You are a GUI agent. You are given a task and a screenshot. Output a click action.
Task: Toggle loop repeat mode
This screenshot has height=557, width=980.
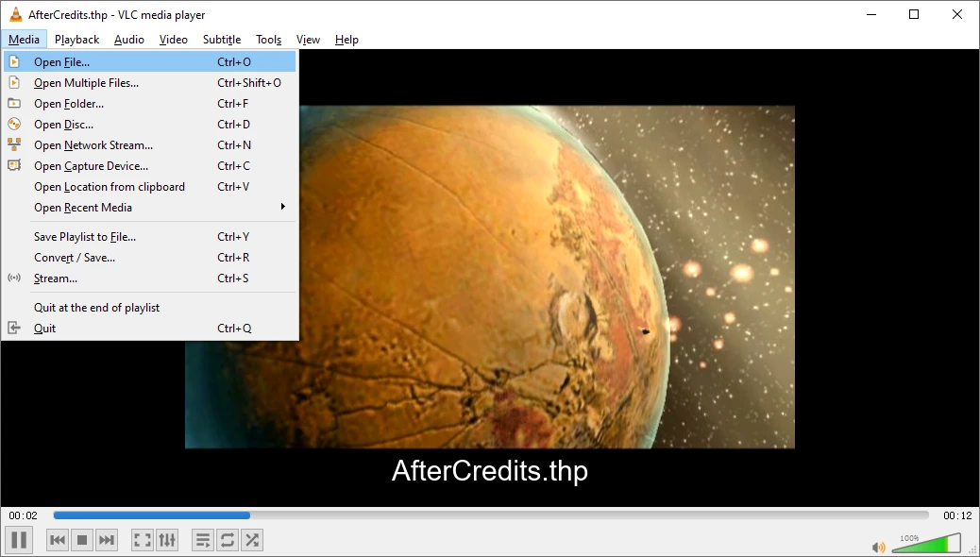(228, 540)
